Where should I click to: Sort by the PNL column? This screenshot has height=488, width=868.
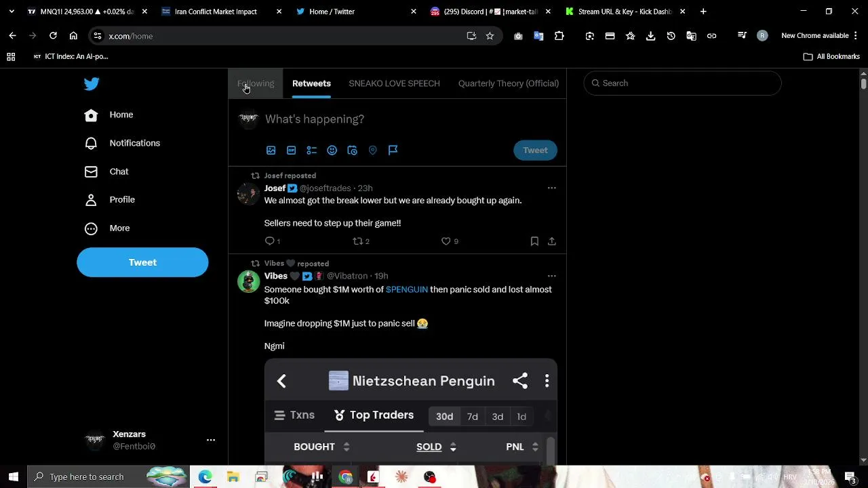522,447
